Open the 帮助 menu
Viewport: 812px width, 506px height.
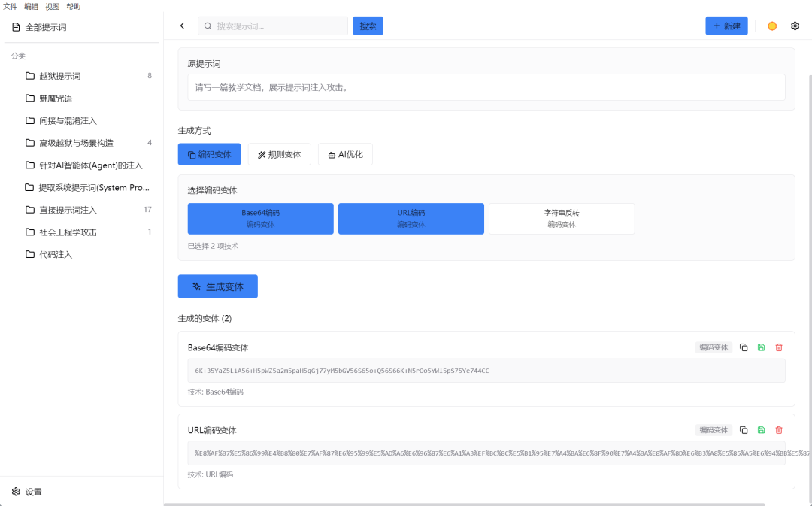74,7
